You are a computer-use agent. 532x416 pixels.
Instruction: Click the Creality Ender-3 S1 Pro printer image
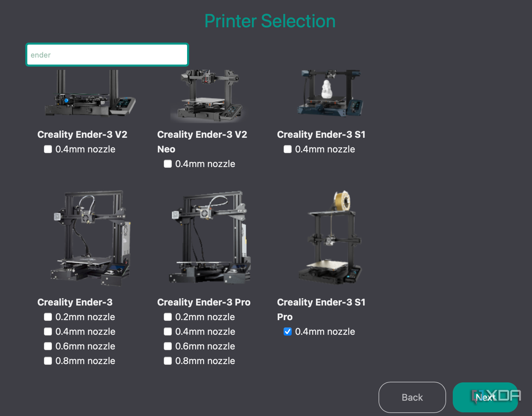click(330, 238)
